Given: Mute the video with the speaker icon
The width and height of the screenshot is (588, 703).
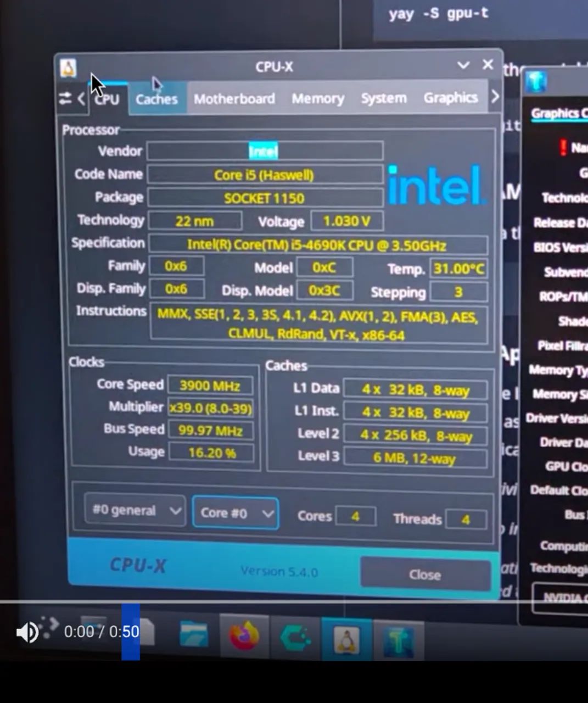Looking at the screenshot, I should click(x=27, y=632).
